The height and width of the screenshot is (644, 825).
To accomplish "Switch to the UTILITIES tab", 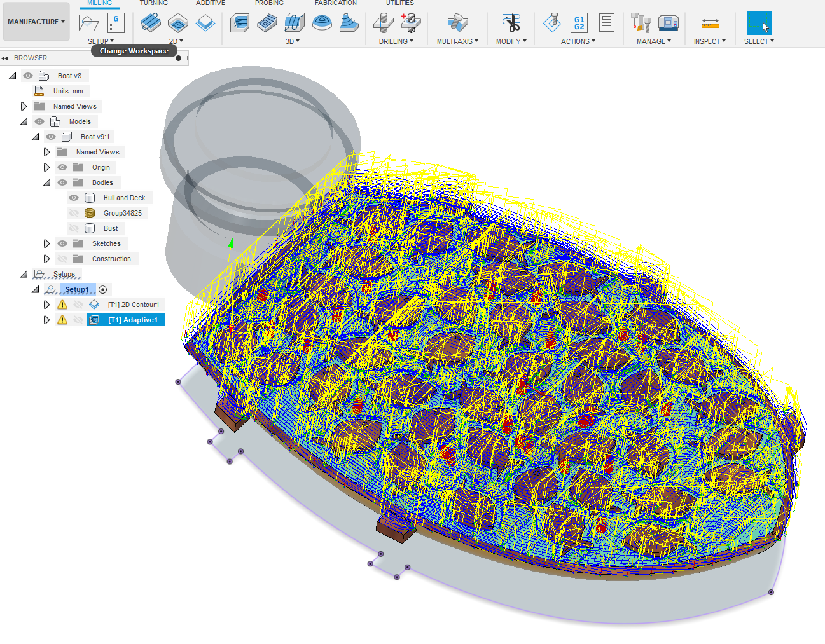I will click(x=400, y=3).
